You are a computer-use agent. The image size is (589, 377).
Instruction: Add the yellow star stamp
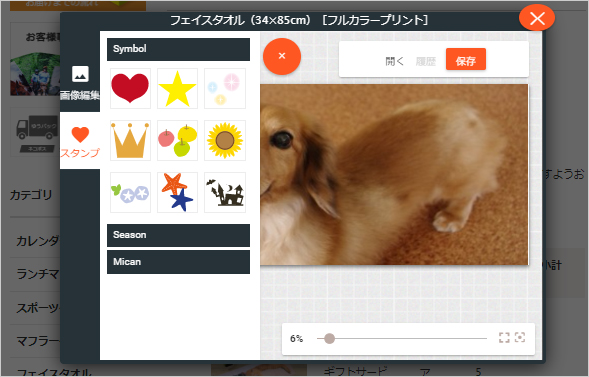[x=177, y=88]
